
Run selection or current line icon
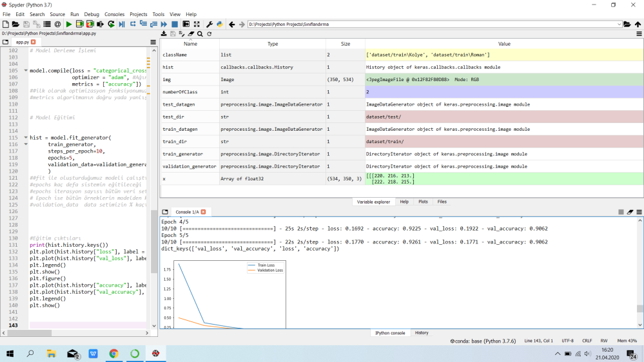point(100,24)
